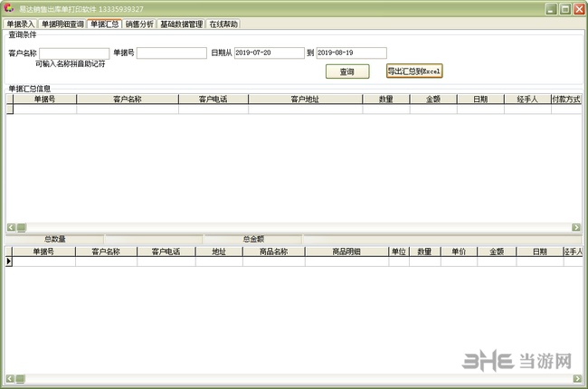Edit the end date 2019-08-19
This screenshot has width=588, height=389.
point(351,52)
